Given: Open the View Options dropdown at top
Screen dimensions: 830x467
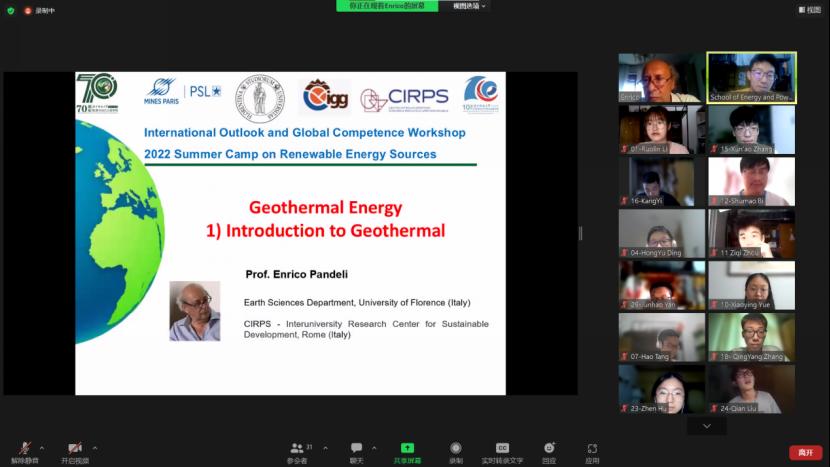Looking at the screenshot, I should click(x=469, y=6).
